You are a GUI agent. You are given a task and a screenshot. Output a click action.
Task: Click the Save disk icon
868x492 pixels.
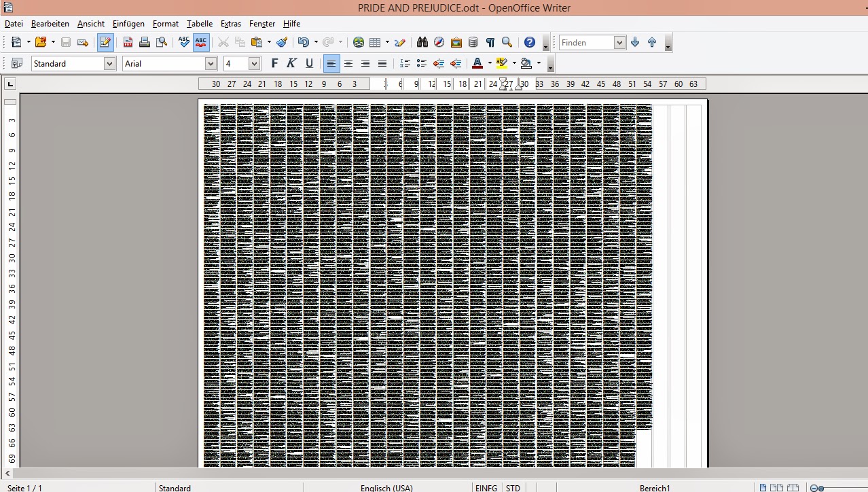pyautogui.click(x=66, y=42)
